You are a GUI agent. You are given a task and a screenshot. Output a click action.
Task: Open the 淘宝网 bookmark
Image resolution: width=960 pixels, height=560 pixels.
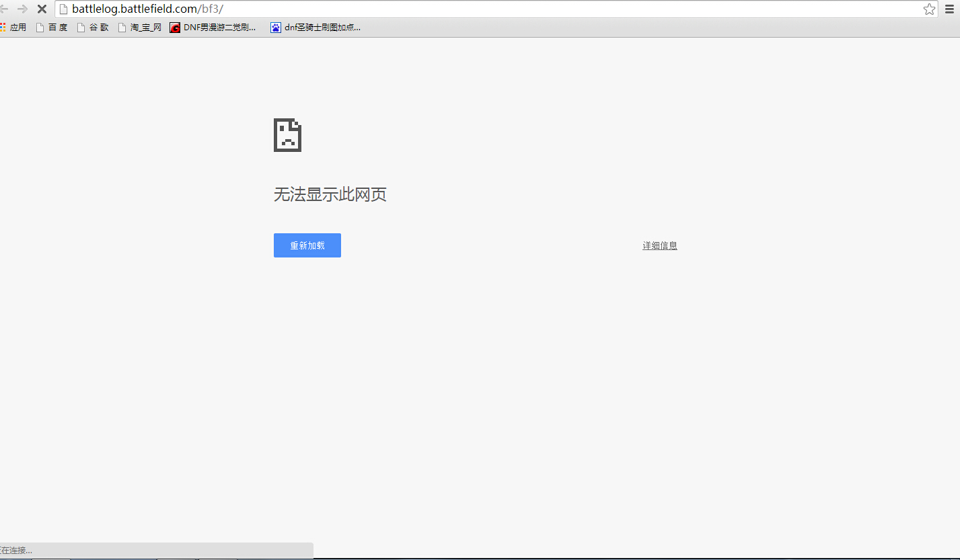(x=140, y=28)
